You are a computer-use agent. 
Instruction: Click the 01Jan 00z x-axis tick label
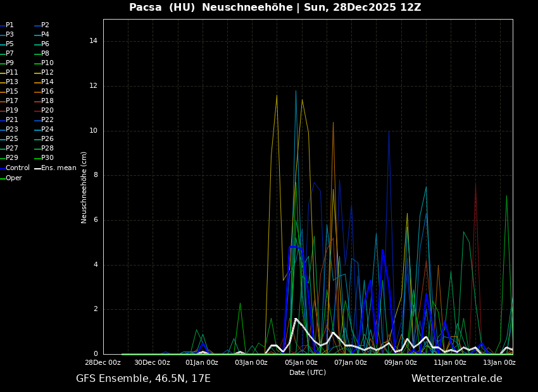(202, 363)
